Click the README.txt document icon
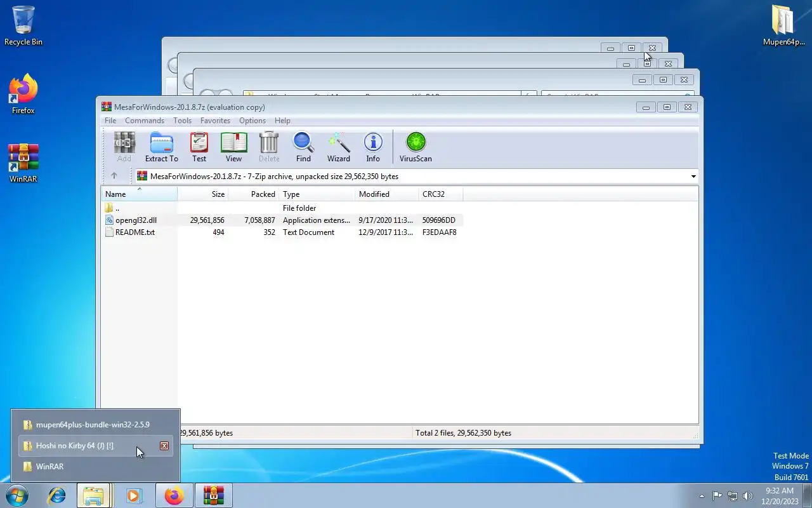The height and width of the screenshot is (508, 812). (109, 232)
